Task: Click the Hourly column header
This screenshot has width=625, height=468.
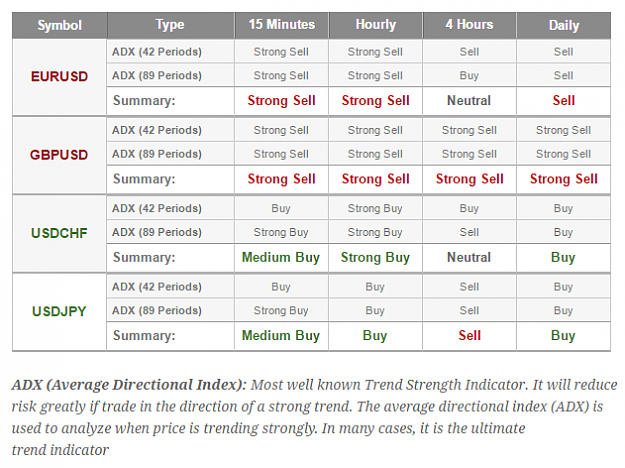Action: [375, 25]
